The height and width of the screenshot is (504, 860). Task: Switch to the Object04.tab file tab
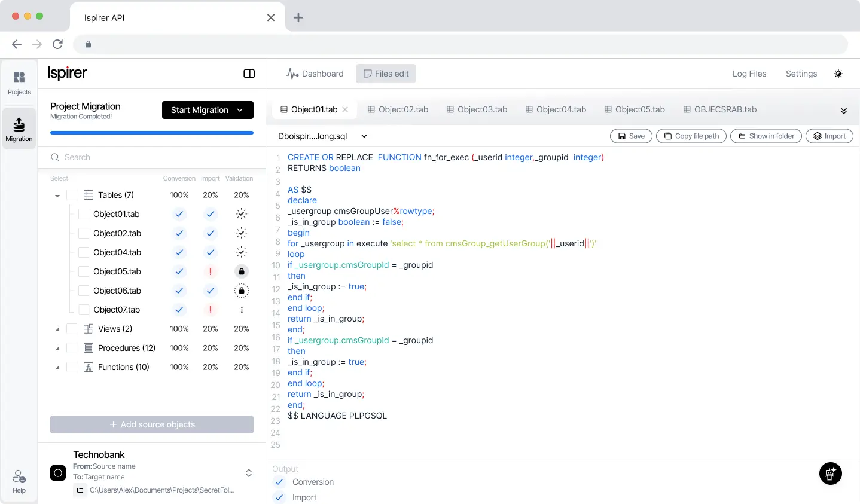click(556, 109)
